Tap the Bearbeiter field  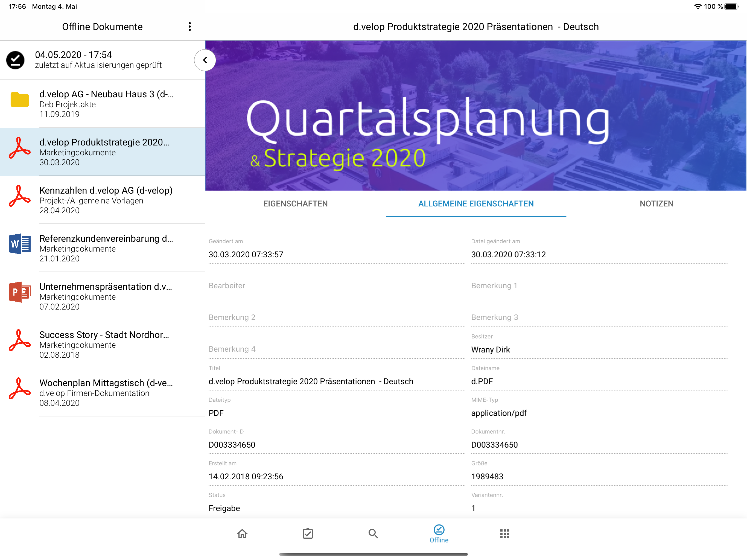pos(336,286)
